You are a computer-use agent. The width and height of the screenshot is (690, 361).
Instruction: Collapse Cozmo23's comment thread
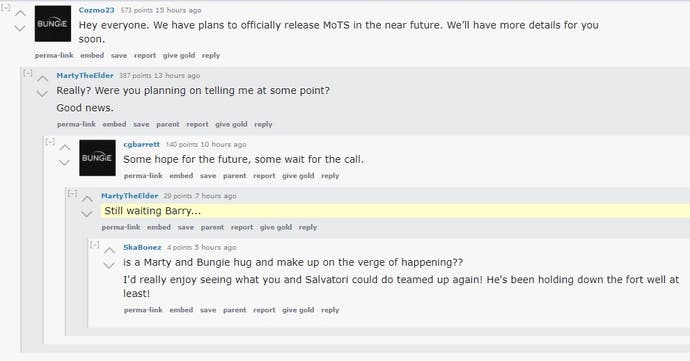point(6,7)
